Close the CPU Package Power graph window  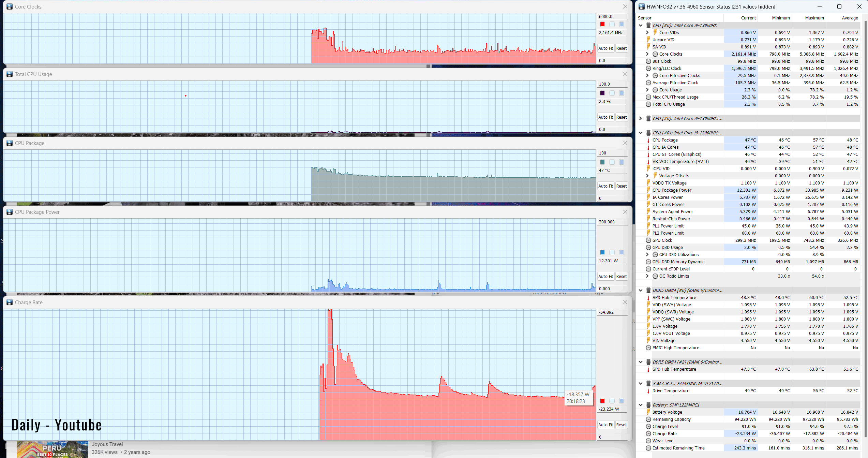coord(625,212)
